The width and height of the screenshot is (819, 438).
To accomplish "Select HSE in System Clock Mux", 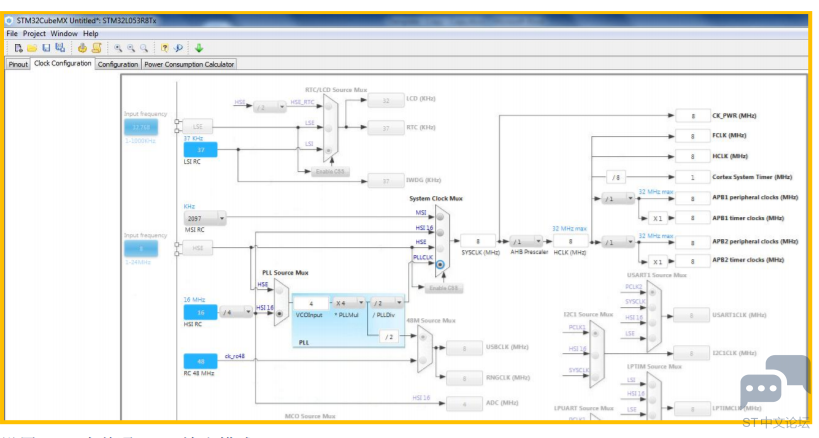I will (x=440, y=248).
